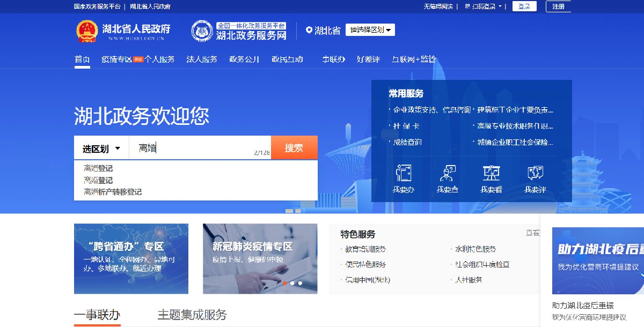The height and width of the screenshot is (327, 644).
Task: Open the 便民特色服务 link
Action: [x=365, y=264]
